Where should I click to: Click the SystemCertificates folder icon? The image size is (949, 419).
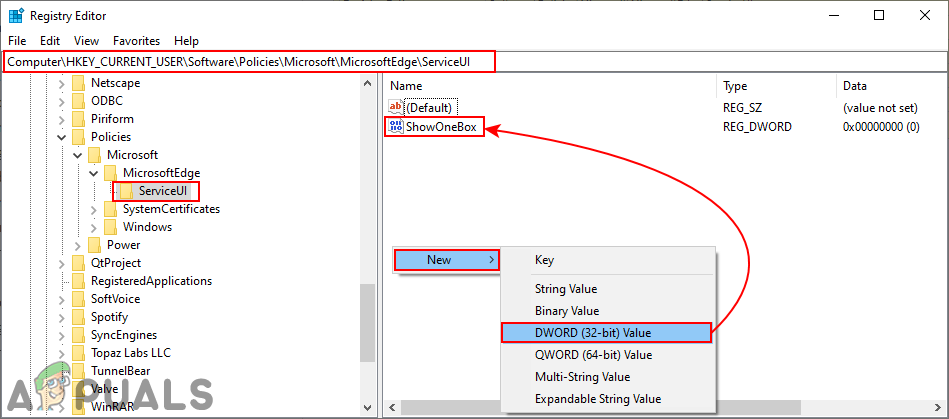point(111,209)
